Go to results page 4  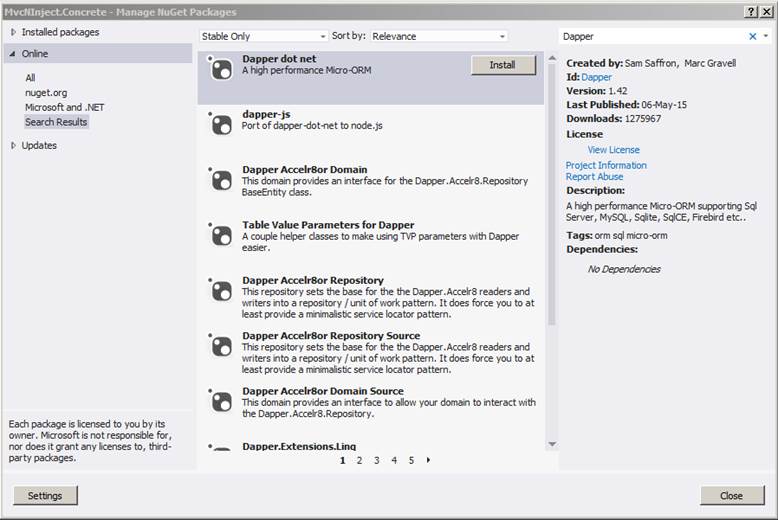[394, 460]
